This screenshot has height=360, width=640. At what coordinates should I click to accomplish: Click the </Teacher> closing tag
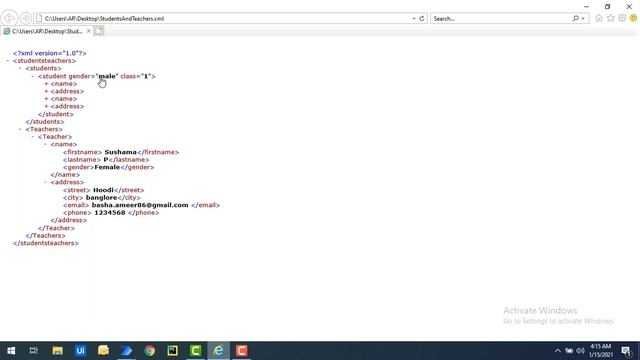coord(56,228)
